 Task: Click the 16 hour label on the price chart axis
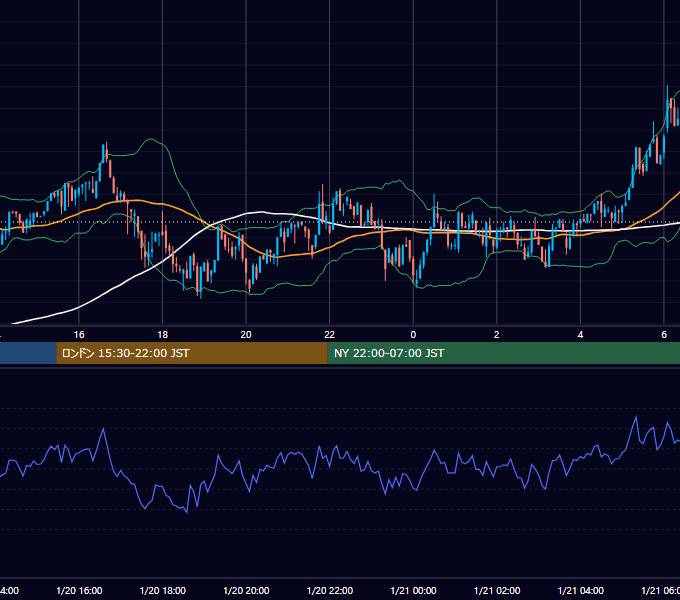(x=79, y=335)
